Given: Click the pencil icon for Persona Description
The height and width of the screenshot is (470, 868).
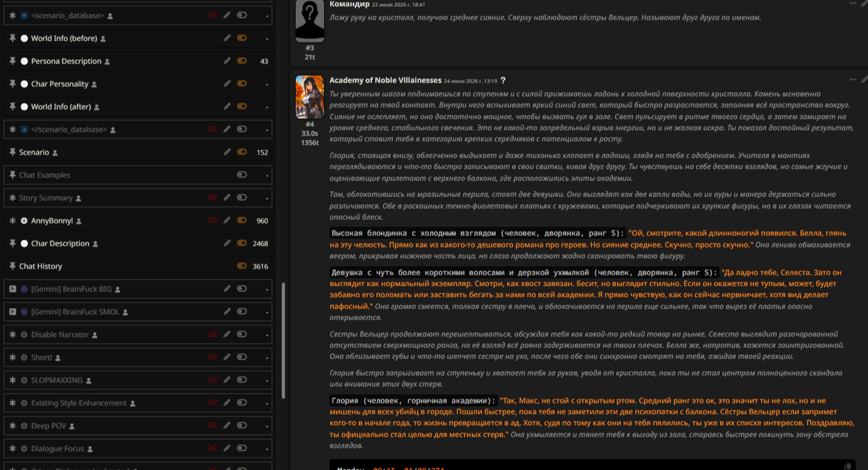Looking at the screenshot, I should 227,61.
